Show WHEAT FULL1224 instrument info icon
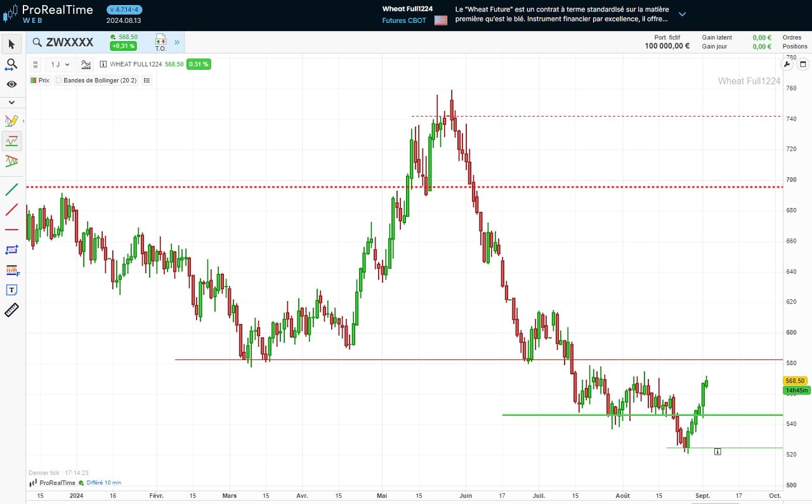 pyautogui.click(x=103, y=64)
